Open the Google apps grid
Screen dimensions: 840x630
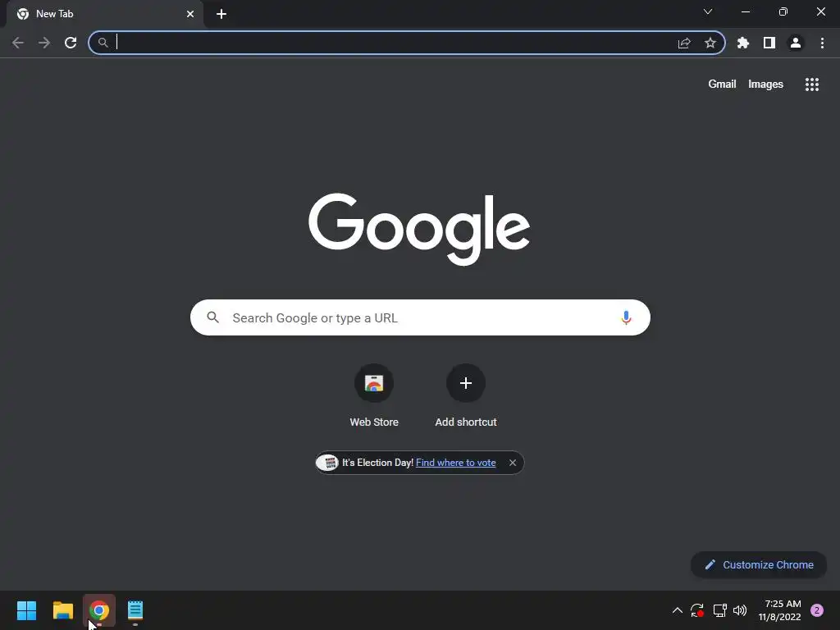tap(812, 84)
